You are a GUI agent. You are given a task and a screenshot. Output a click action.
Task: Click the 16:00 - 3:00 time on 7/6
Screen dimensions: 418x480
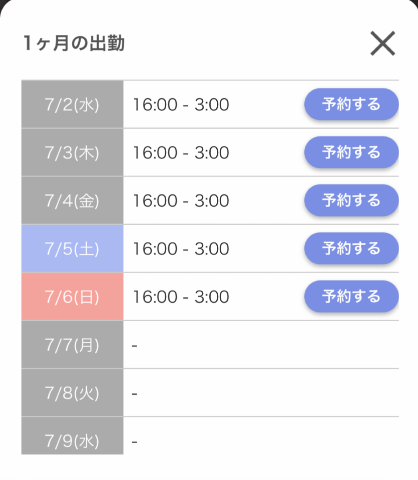(x=181, y=297)
